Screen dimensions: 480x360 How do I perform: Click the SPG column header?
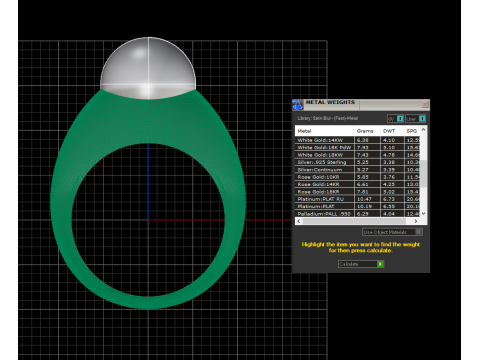pyautogui.click(x=412, y=131)
